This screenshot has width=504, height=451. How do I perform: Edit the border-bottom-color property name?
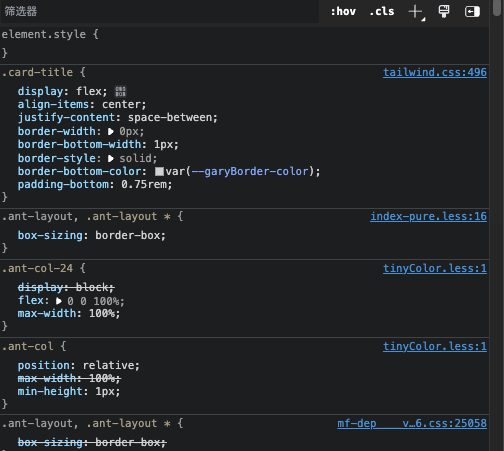coord(79,171)
